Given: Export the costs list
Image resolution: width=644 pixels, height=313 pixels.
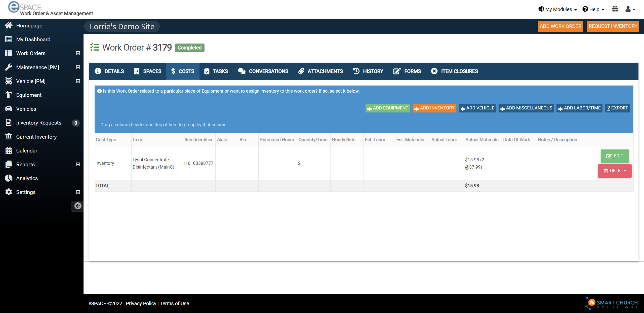Looking at the screenshot, I should [617, 108].
